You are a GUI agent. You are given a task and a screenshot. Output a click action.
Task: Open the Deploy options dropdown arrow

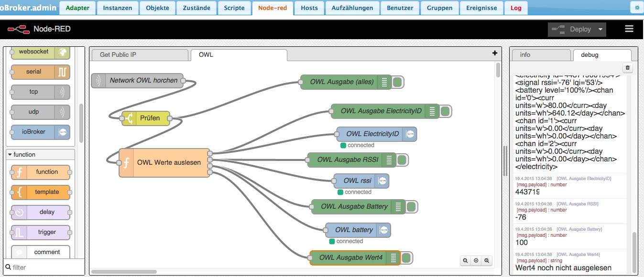(x=600, y=29)
